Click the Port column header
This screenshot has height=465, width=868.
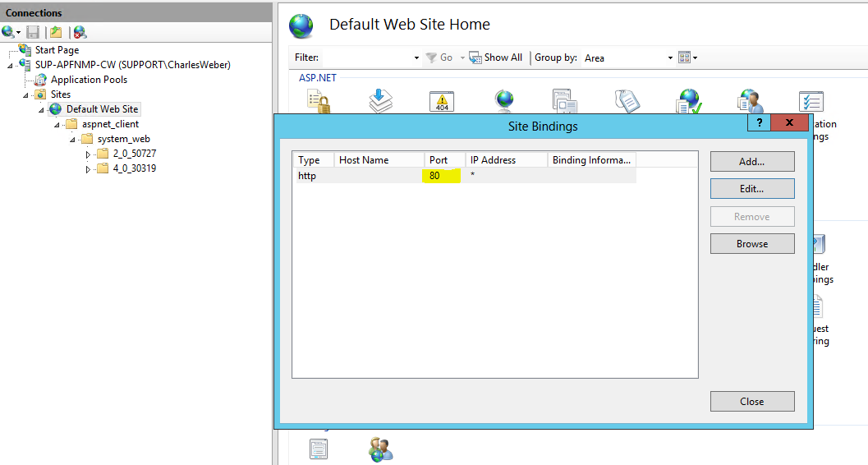pos(445,160)
